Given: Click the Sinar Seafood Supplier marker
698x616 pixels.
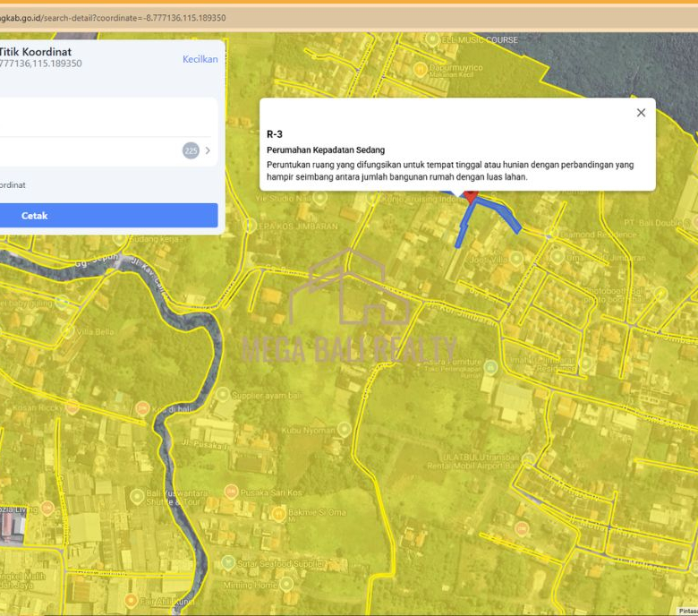Looking at the screenshot, I should [x=227, y=563].
